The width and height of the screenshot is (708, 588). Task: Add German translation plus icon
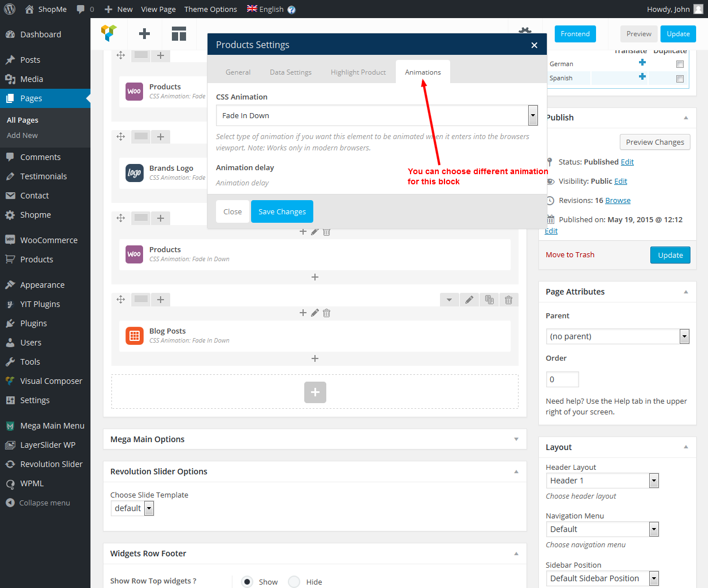click(642, 63)
